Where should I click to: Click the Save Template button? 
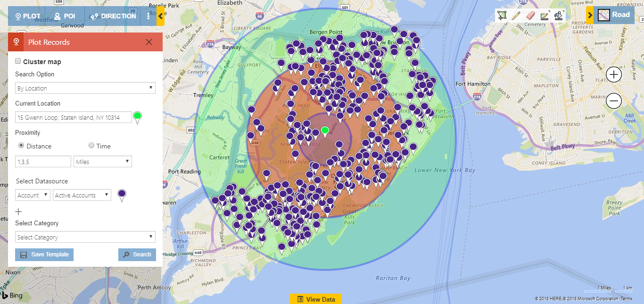[x=44, y=255]
